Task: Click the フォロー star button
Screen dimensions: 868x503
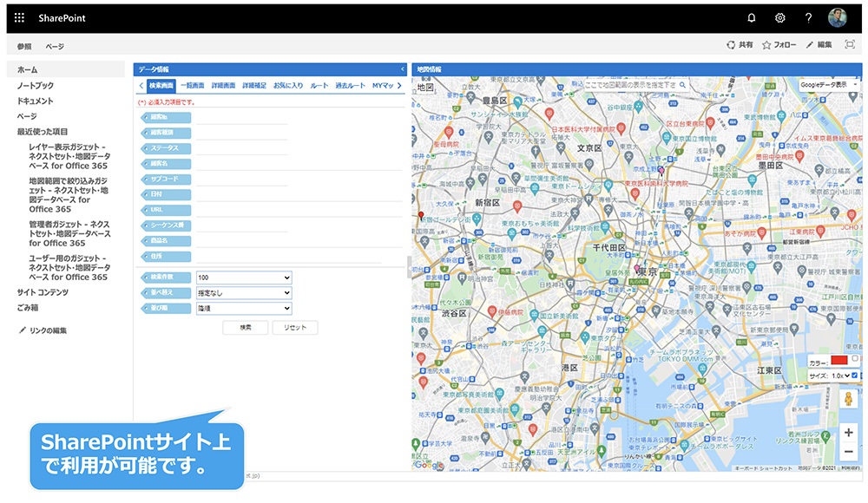Action: (779, 45)
